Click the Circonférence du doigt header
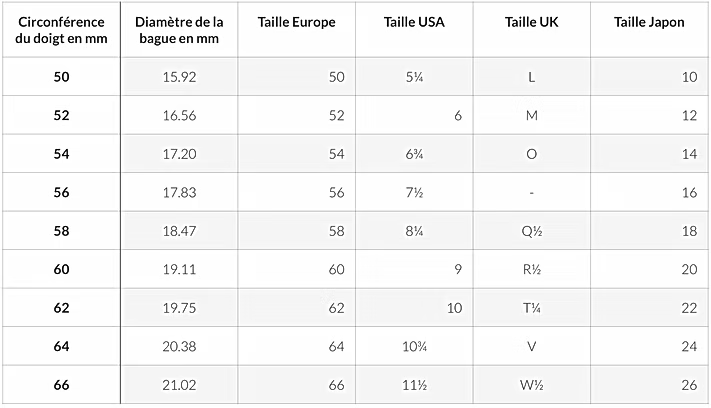711x408 pixels. [x=61, y=30]
